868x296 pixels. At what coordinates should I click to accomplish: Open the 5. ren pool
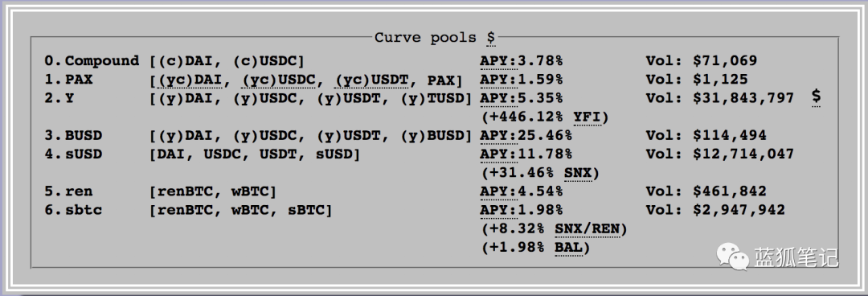(68, 191)
